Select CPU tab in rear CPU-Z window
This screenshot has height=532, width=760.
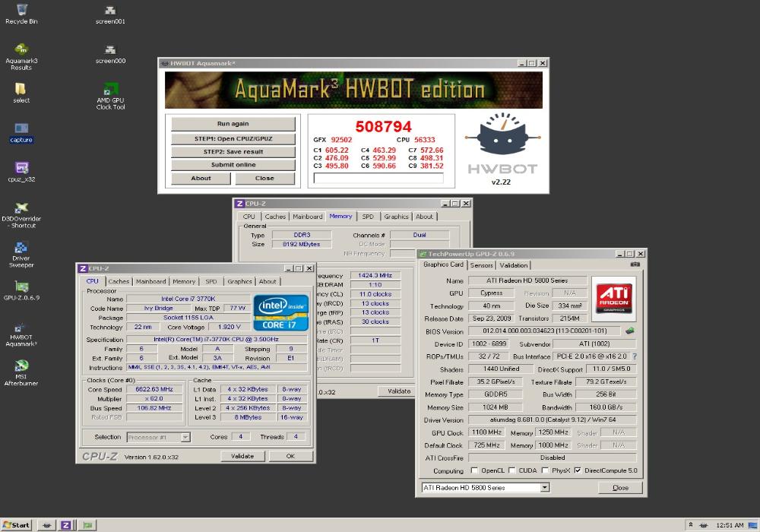[249, 217]
